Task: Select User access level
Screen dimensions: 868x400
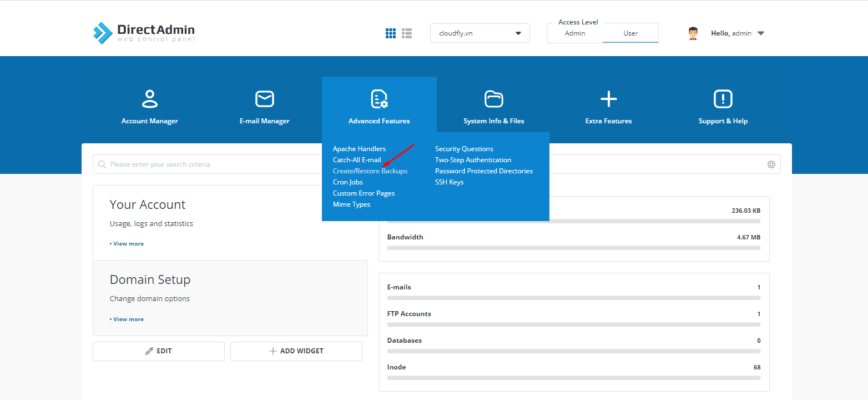Action: (630, 33)
